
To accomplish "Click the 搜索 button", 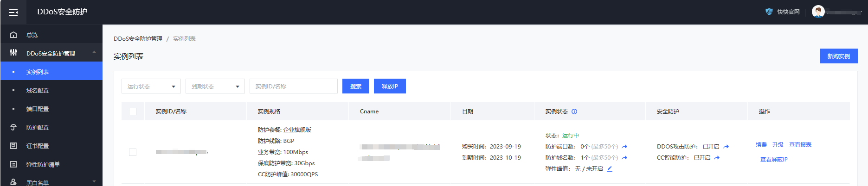I will point(356,87).
